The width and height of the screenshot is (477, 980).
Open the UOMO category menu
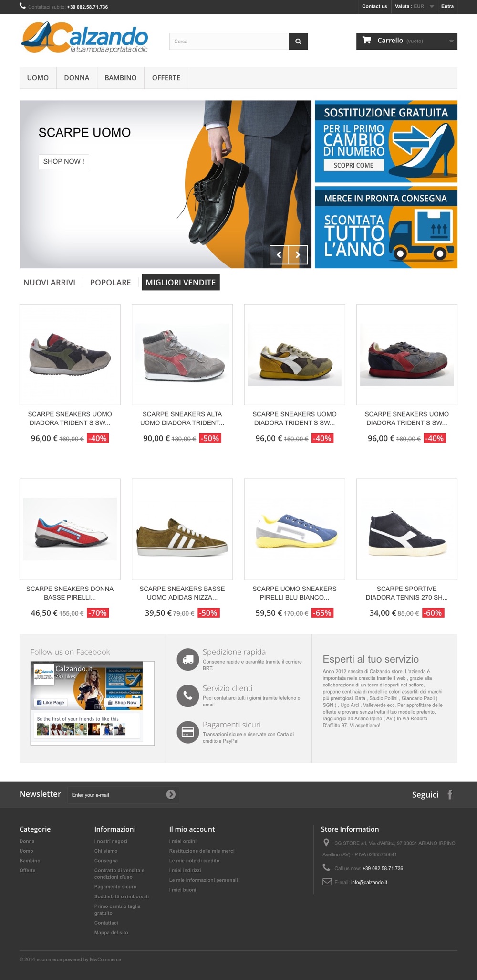pos(38,78)
